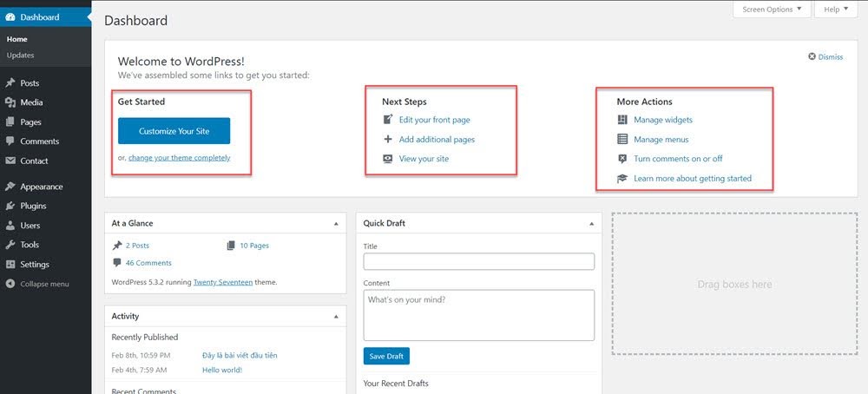Open the 46 Comments link

148,263
